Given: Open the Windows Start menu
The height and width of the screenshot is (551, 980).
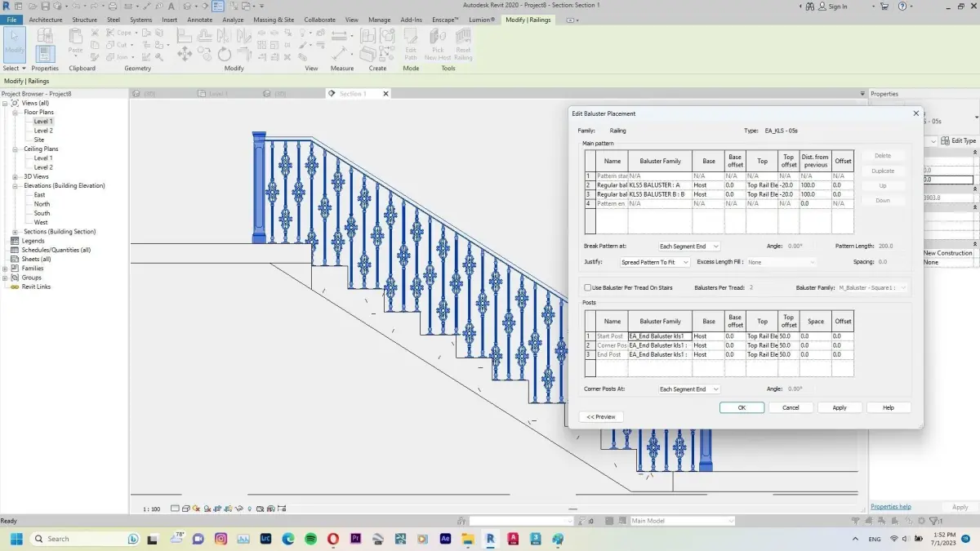Looking at the screenshot, I should point(16,539).
